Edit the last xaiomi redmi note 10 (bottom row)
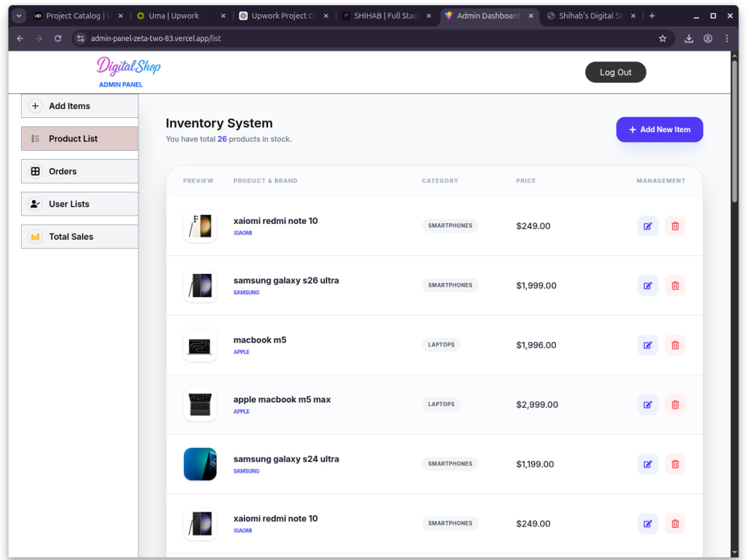 (648, 524)
